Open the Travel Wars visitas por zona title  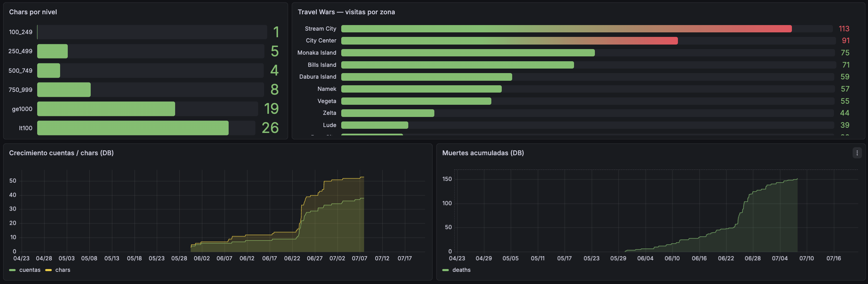(x=346, y=12)
